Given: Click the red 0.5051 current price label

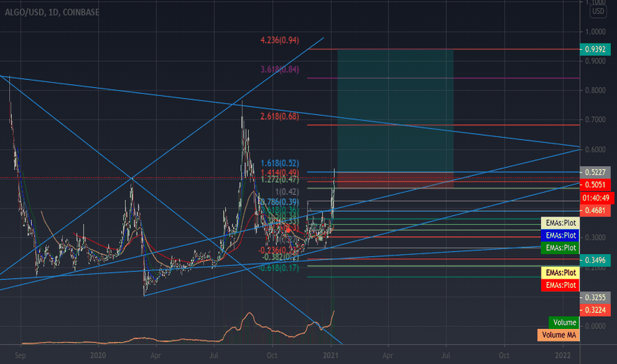Looking at the screenshot, I should (x=595, y=185).
